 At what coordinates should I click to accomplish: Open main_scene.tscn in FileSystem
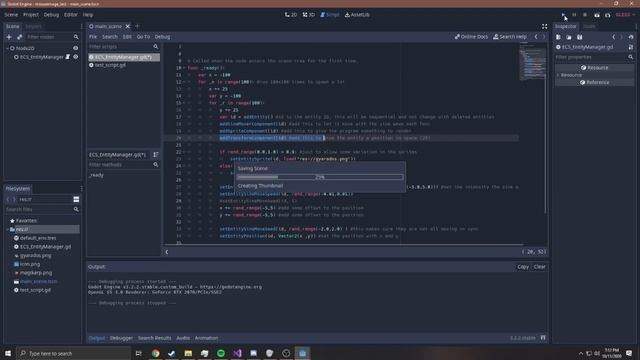click(x=38, y=282)
